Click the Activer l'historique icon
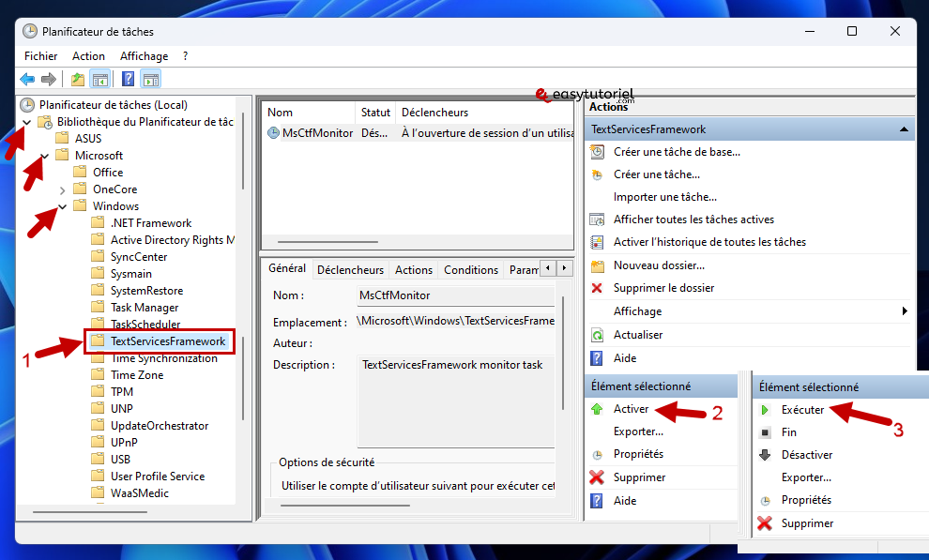The height and width of the screenshot is (560, 929). coord(597,242)
